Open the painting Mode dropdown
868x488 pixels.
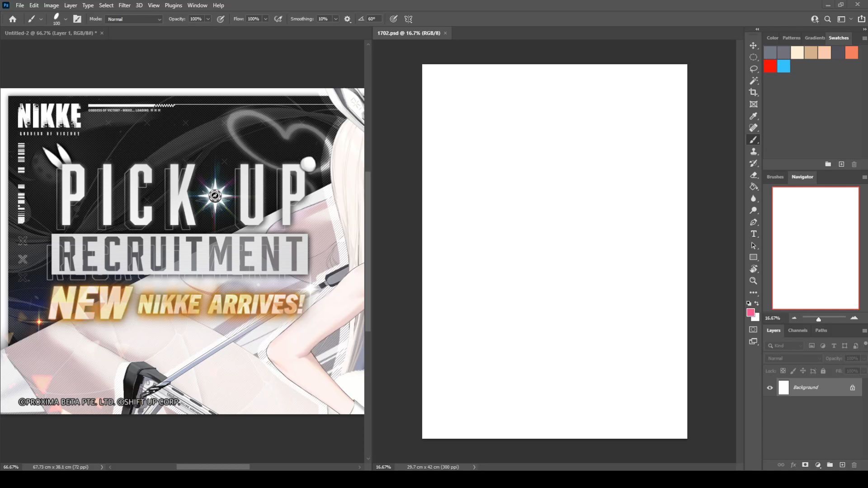(134, 19)
